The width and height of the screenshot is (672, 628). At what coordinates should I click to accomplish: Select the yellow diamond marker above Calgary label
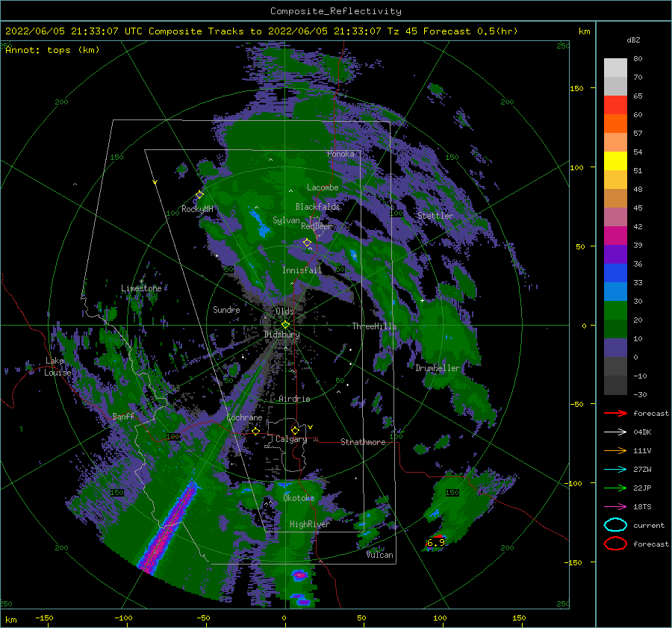pos(295,430)
